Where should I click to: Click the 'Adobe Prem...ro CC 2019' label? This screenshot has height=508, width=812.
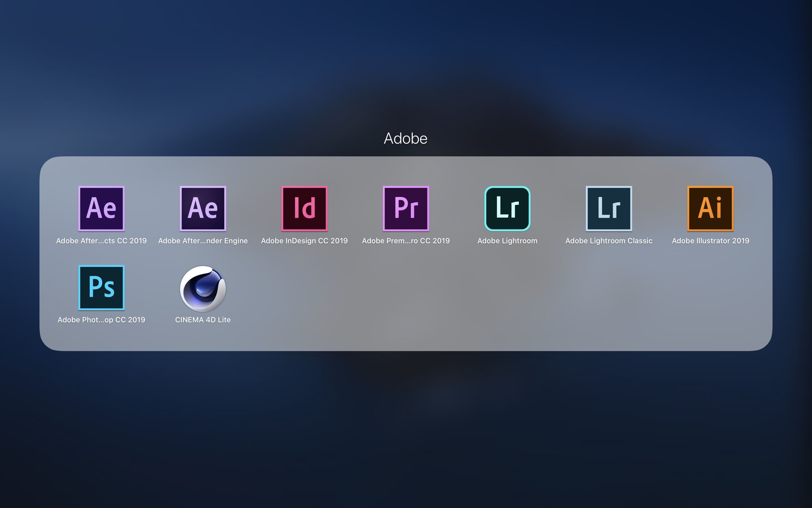406,240
